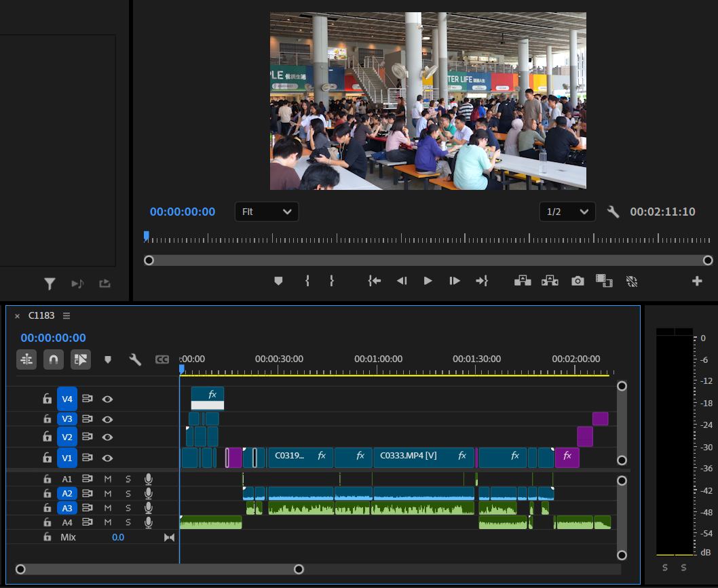The width and height of the screenshot is (718, 588).
Task: Open Program Monitor settings wrench
Action: [613, 212]
